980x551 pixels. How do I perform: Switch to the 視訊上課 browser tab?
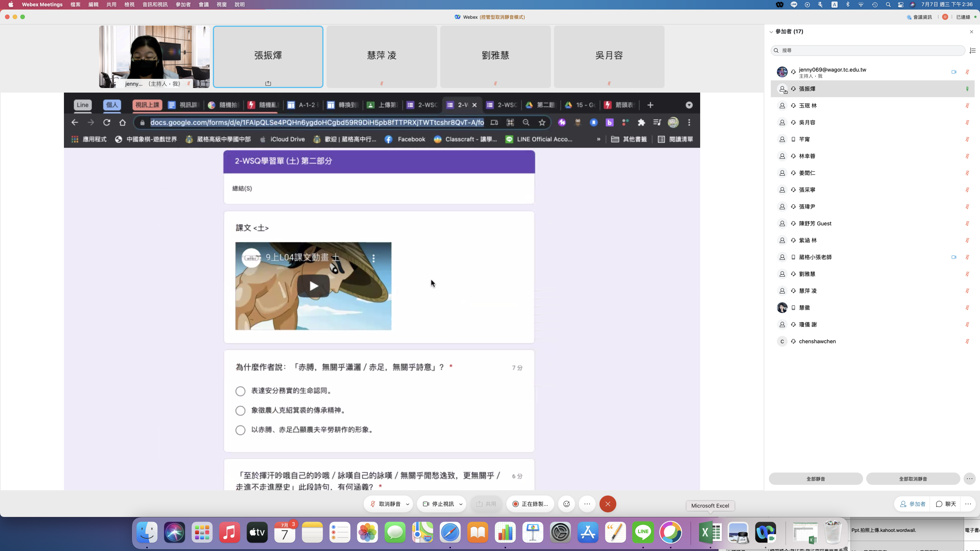pyautogui.click(x=147, y=105)
